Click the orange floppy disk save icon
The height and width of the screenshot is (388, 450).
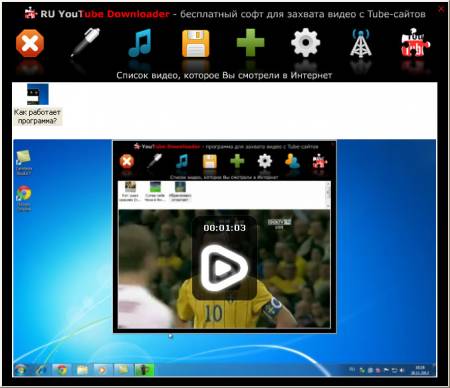point(196,43)
